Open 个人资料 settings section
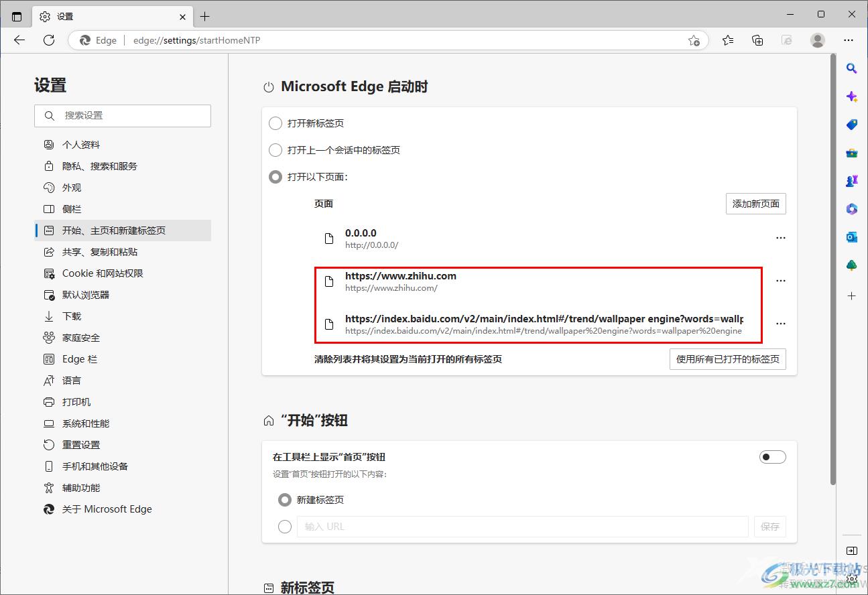The width and height of the screenshot is (868, 595). coord(123,145)
